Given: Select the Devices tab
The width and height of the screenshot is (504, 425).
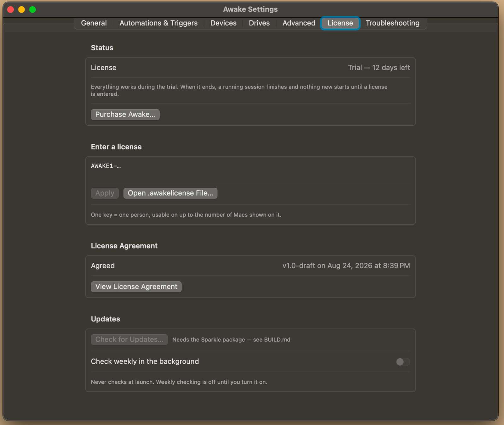Looking at the screenshot, I should (223, 23).
